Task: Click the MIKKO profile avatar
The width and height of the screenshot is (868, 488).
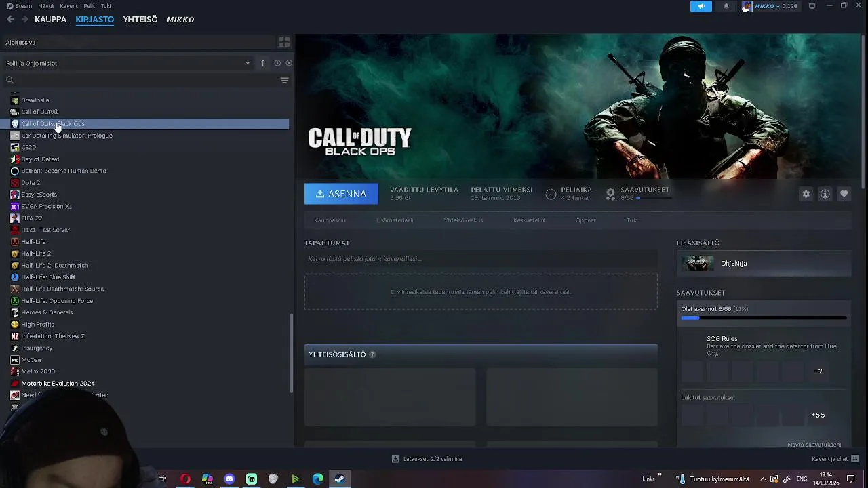Action: pyautogui.click(x=747, y=6)
